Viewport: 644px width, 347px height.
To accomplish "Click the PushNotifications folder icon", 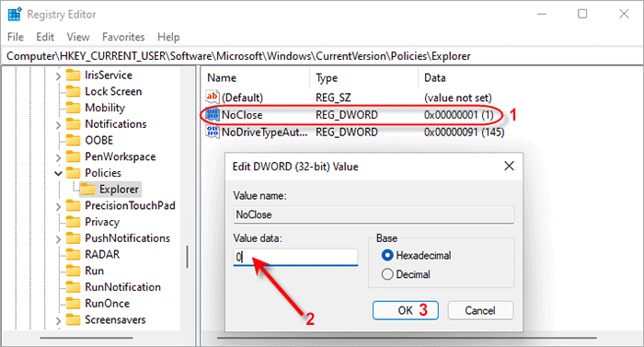I will 73,238.
